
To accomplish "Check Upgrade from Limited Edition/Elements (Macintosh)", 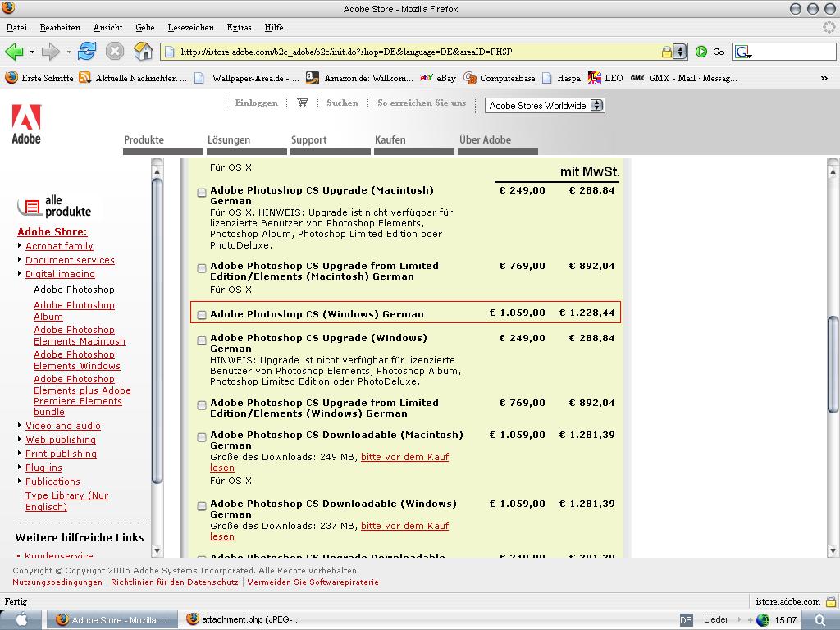I will click(x=202, y=268).
